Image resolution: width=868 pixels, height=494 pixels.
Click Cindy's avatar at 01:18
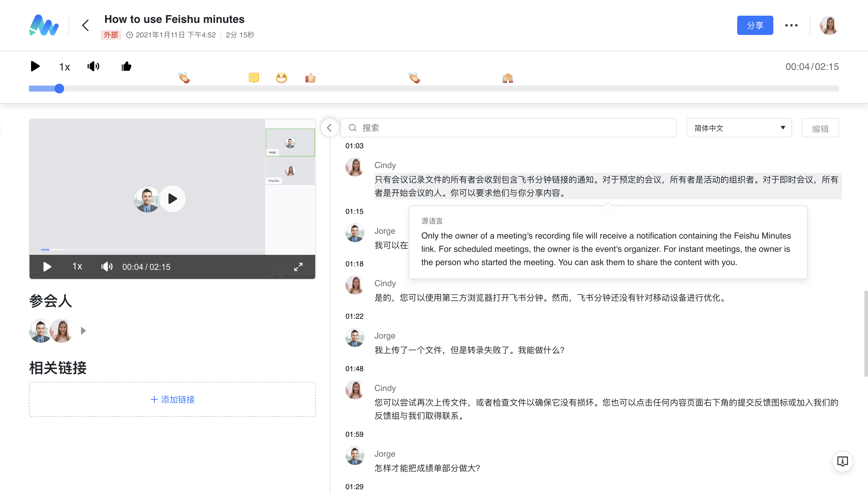(x=355, y=285)
